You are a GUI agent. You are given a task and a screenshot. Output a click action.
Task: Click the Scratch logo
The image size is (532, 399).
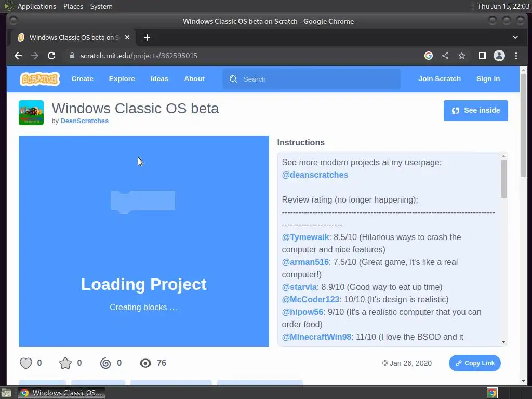(39, 79)
